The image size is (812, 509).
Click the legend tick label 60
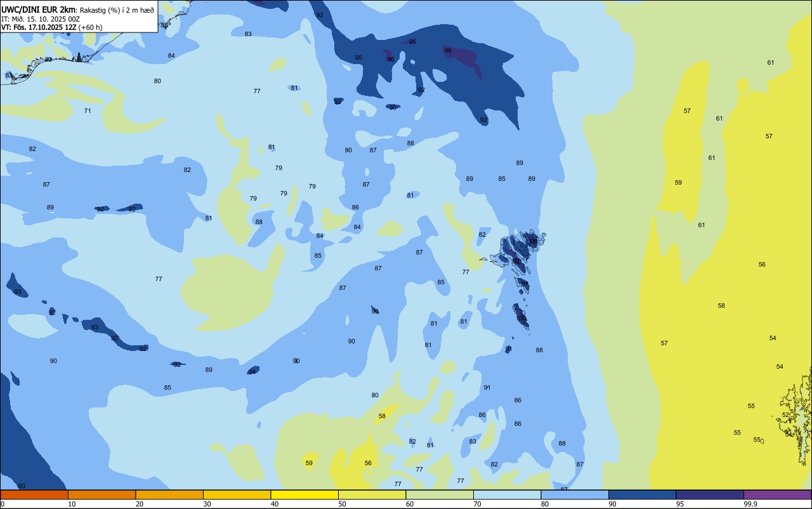click(x=410, y=504)
